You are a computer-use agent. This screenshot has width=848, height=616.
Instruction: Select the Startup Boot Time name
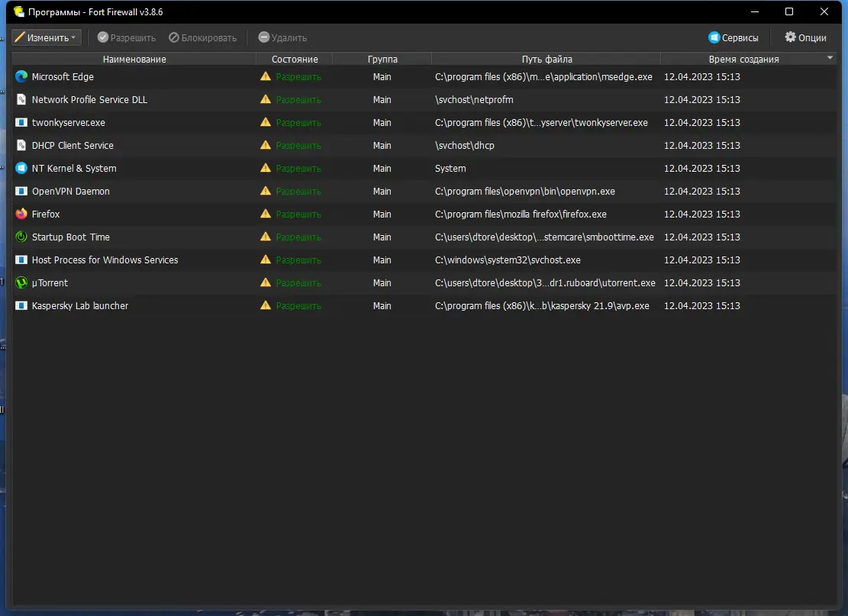pos(70,237)
